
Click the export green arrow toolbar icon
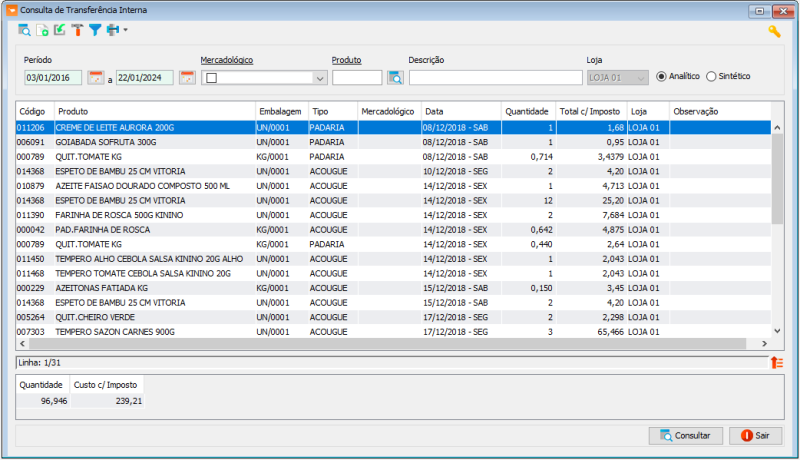[60, 30]
